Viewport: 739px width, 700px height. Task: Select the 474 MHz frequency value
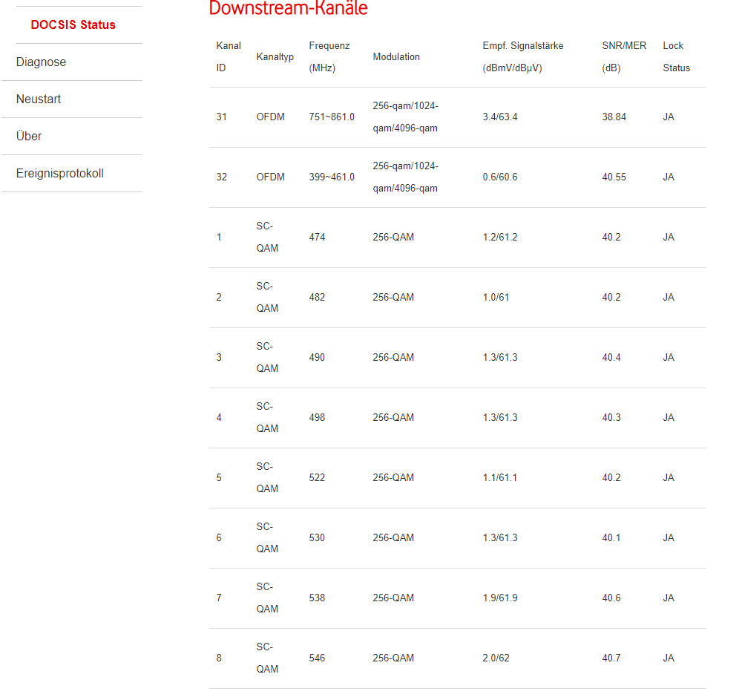pos(317,237)
